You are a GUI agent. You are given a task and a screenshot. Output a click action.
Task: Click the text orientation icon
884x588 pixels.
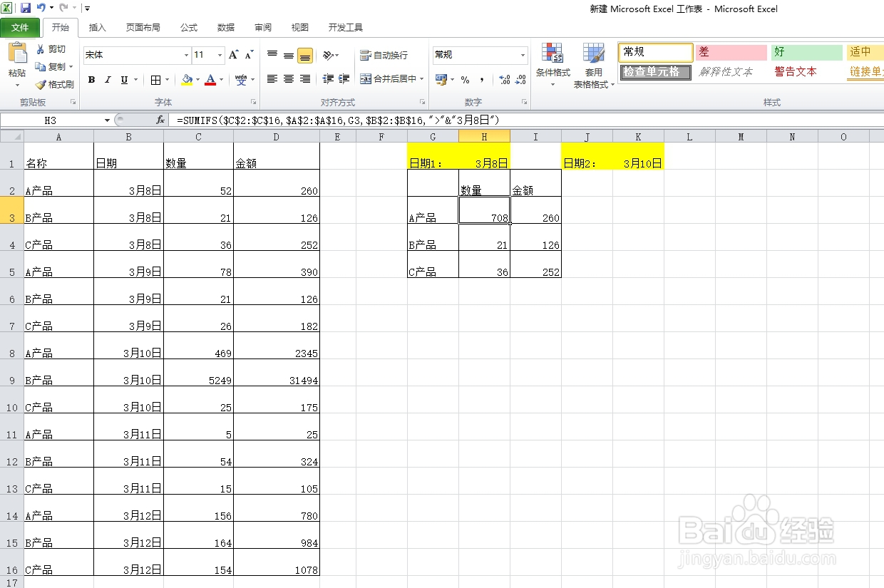[x=328, y=55]
